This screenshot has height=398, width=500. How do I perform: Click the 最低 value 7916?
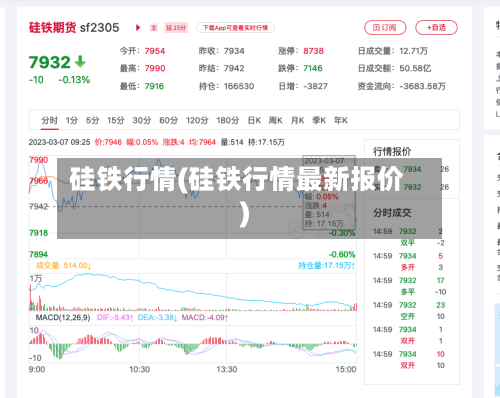tap(154, 86)
